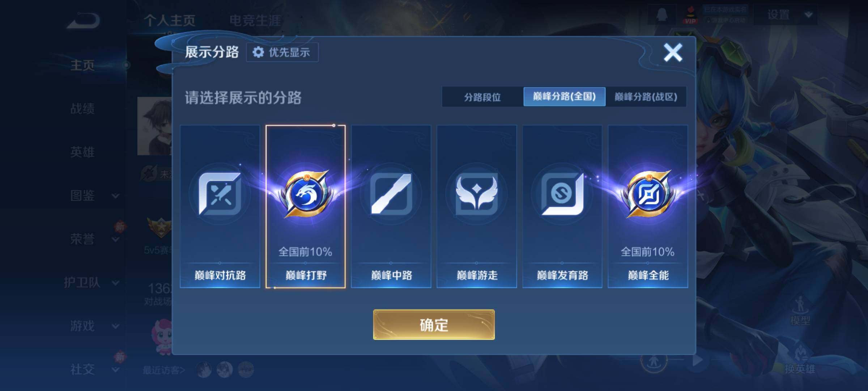Screen dimensions: 868x391
Task: Open the 设置 dropdown
Action: (786, 15)
